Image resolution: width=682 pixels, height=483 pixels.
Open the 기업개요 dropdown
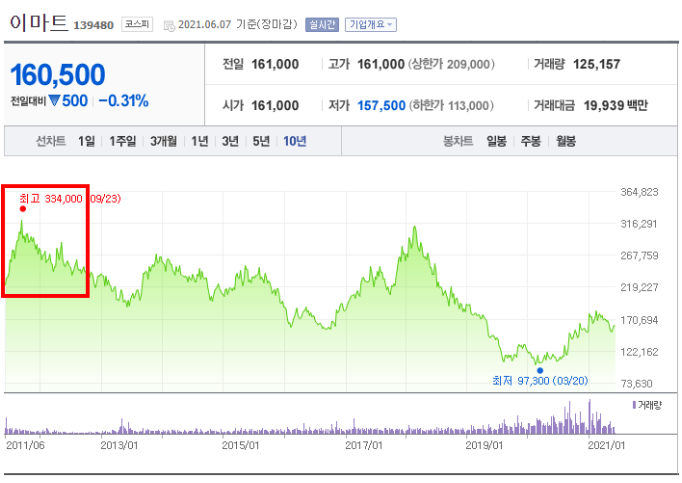[x=371, y=25]
